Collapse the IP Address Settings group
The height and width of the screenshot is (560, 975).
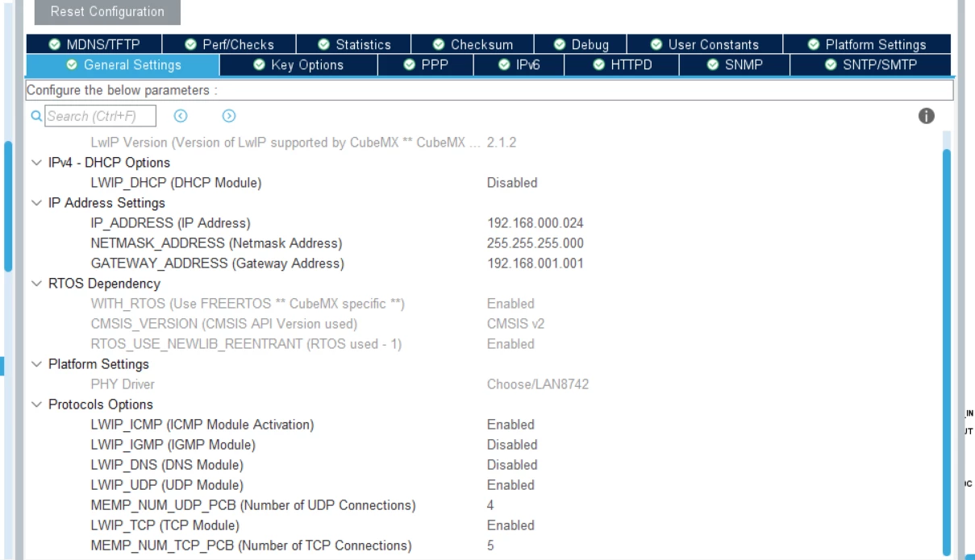point(35,203)
